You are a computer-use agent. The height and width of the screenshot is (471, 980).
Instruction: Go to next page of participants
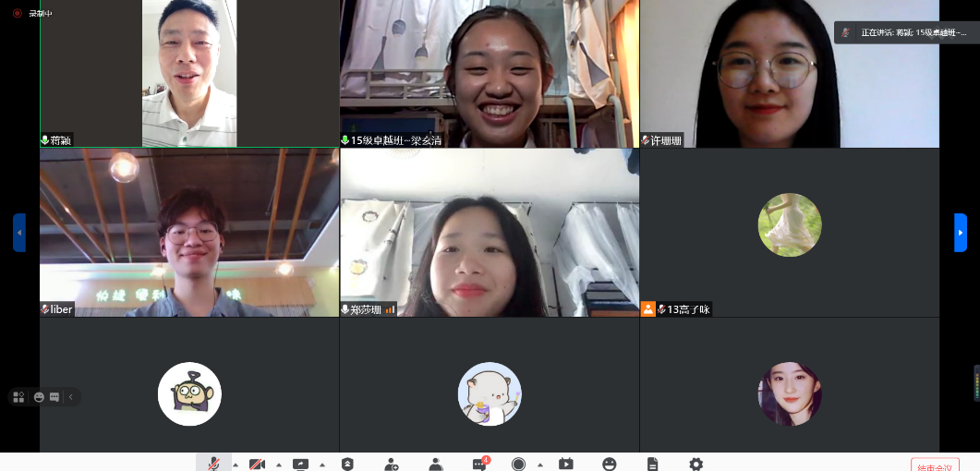(x=960, y=233)
